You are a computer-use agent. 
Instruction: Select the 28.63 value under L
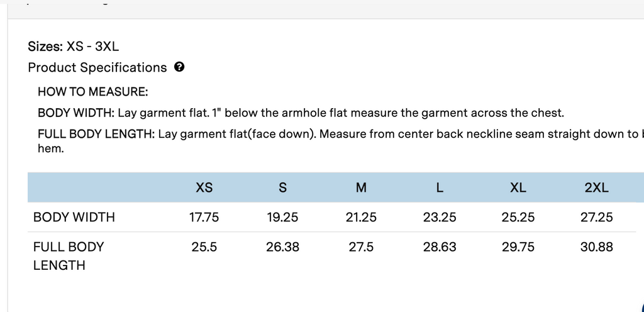click(x=440, y=247)
